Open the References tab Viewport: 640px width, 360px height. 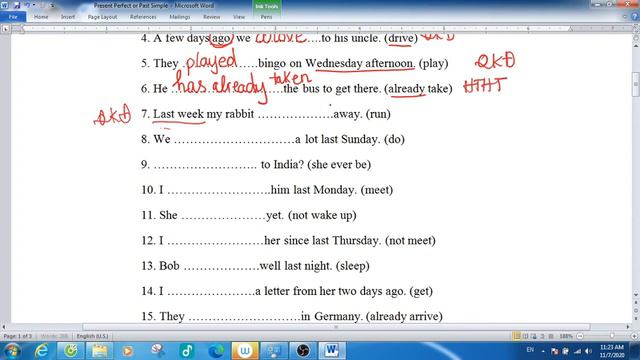coord(143,17)
